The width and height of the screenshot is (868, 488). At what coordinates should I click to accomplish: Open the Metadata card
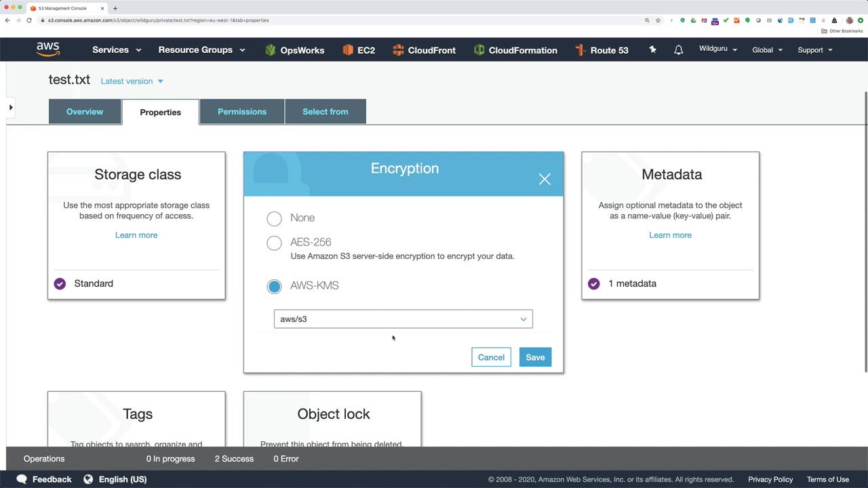point(670,226)
